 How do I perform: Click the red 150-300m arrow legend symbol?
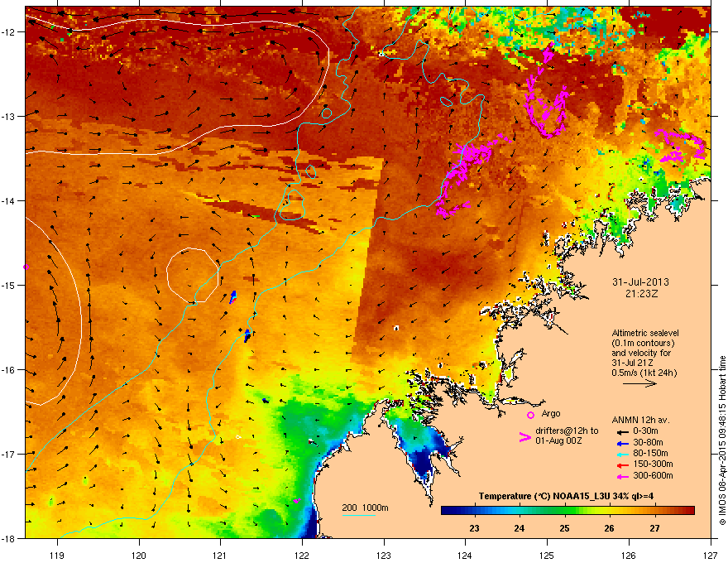[622, 465]
